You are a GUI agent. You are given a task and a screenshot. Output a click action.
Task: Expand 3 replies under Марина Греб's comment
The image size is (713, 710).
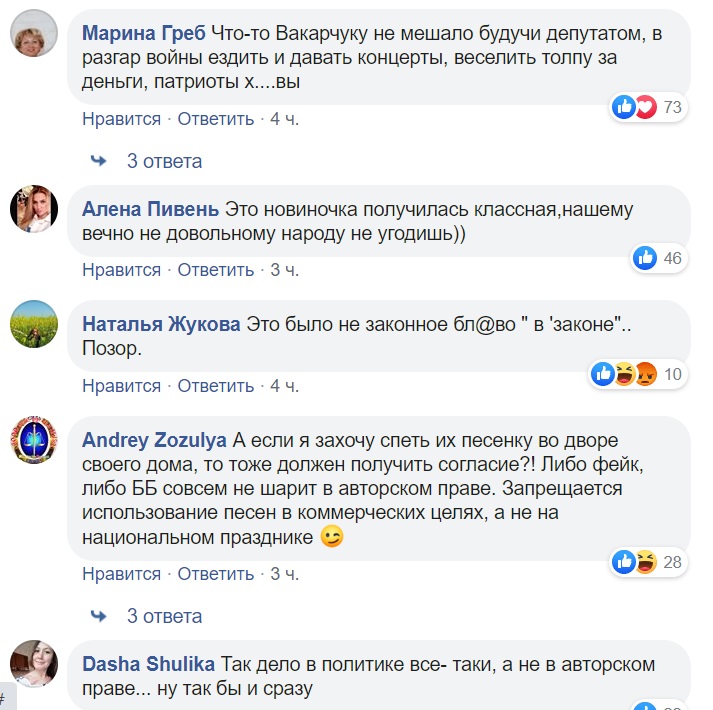(x=164, y=161)
